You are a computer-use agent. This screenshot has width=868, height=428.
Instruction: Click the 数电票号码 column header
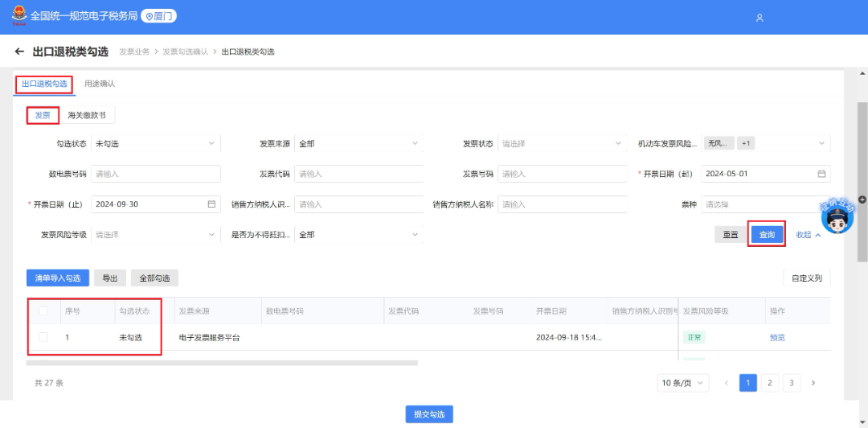click(285, 311)
